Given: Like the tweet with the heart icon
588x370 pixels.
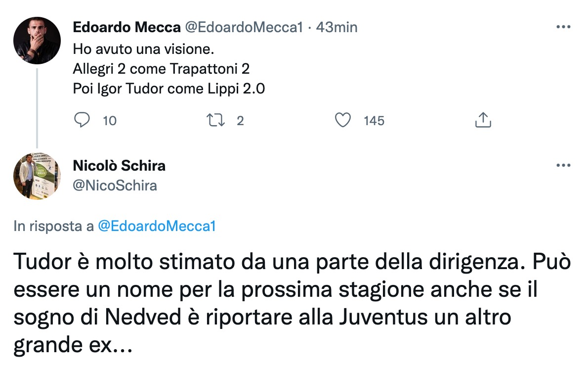Looking at the screenshot, I should click(x=342, y=120).
